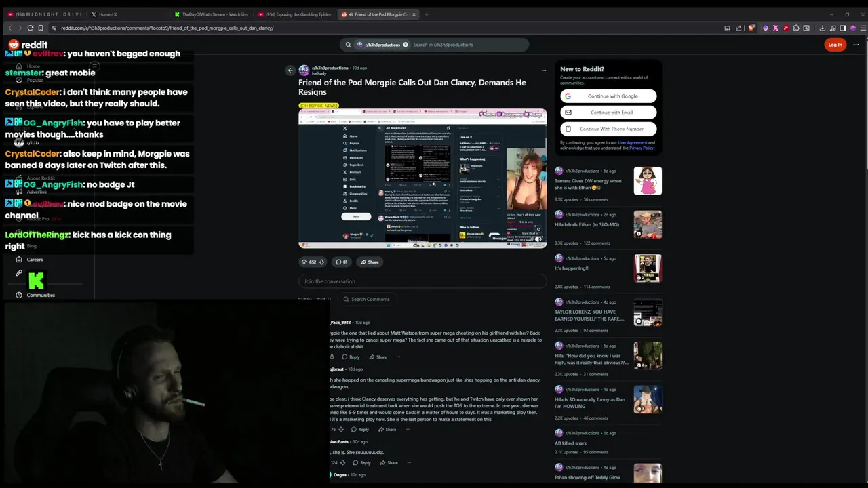Switch to Exposing the Gambling Epidemic tab

[x=294, y=14]
